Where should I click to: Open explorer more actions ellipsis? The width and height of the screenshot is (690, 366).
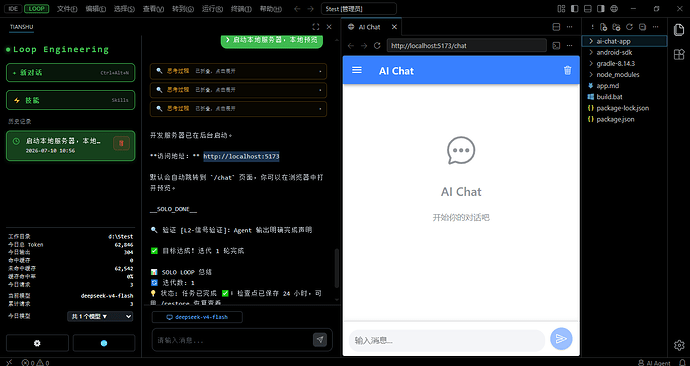tap(656, 27)
